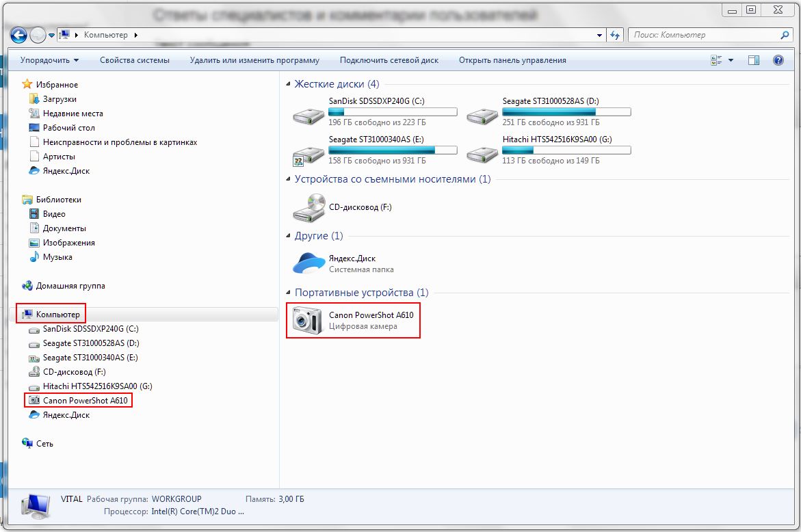
Task: Open Яндекс.Диск under Компьютер tree
Action: (60, 414)
